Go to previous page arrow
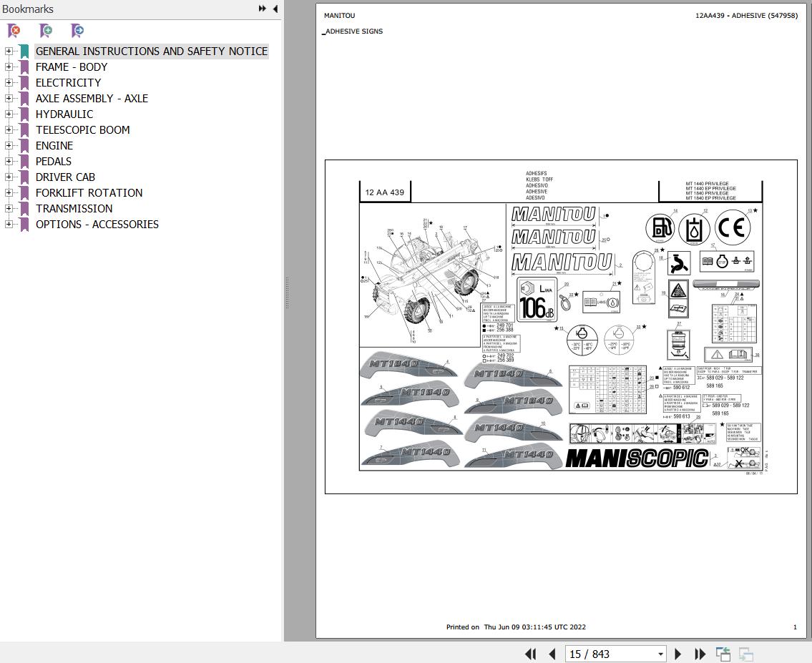This screenshot has height=663, width=812. (552, 654)
